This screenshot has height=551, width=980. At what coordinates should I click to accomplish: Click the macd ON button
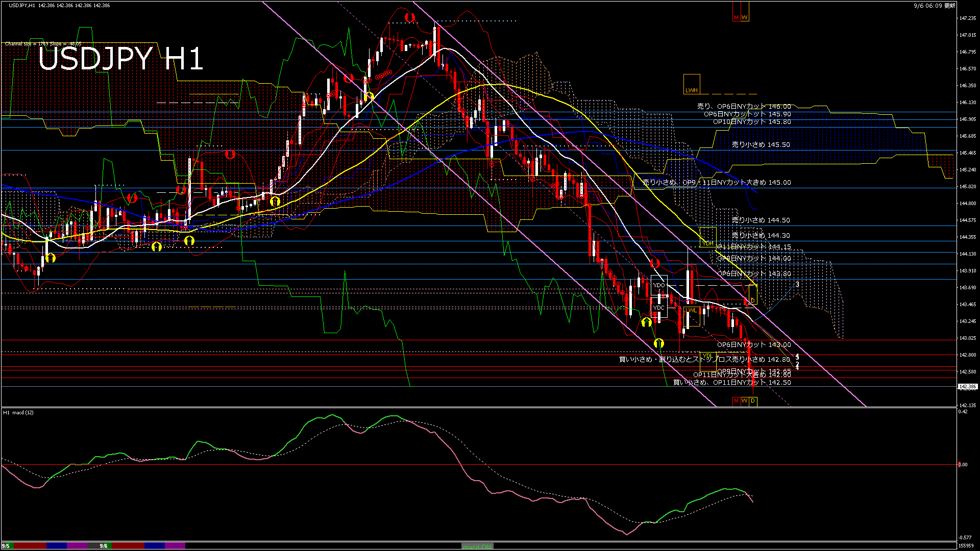[x=477, y=546]
